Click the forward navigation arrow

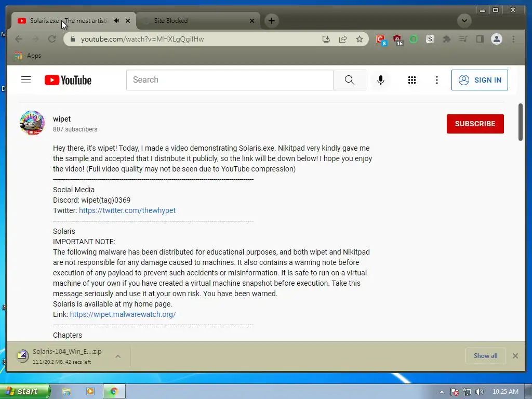pos(35,39)
